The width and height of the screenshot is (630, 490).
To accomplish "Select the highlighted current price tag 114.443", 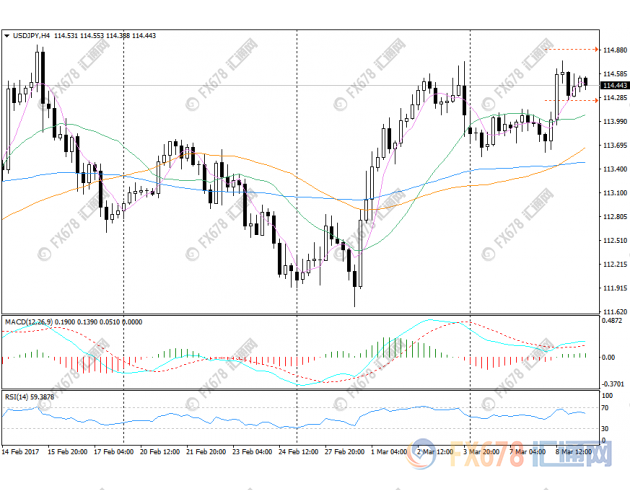I will [x=614, y=86].
